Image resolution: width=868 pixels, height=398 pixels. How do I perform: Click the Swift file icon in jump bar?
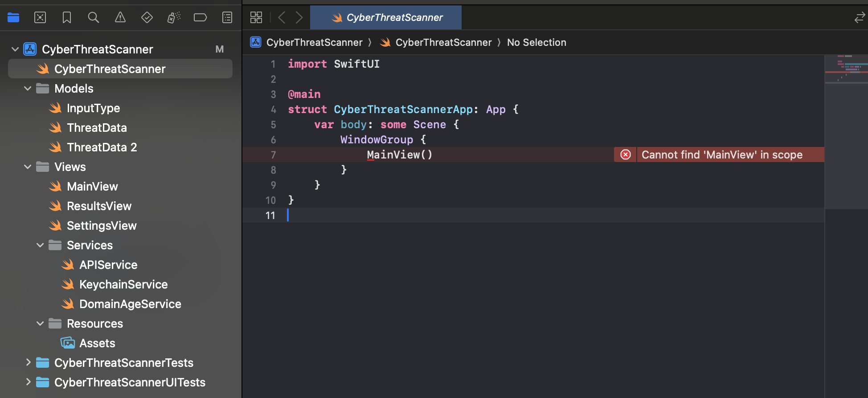385,42
